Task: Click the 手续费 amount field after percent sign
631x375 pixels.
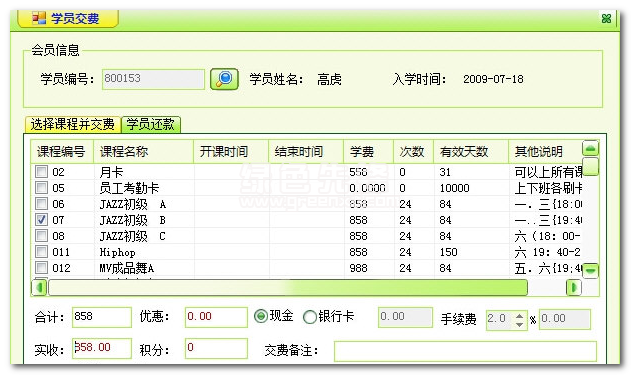Action: [x=565, y=319]
